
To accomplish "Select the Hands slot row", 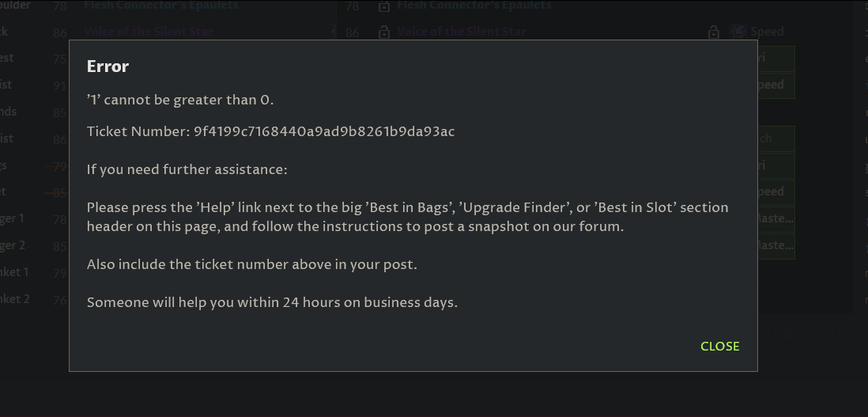I will pos(8,112).
